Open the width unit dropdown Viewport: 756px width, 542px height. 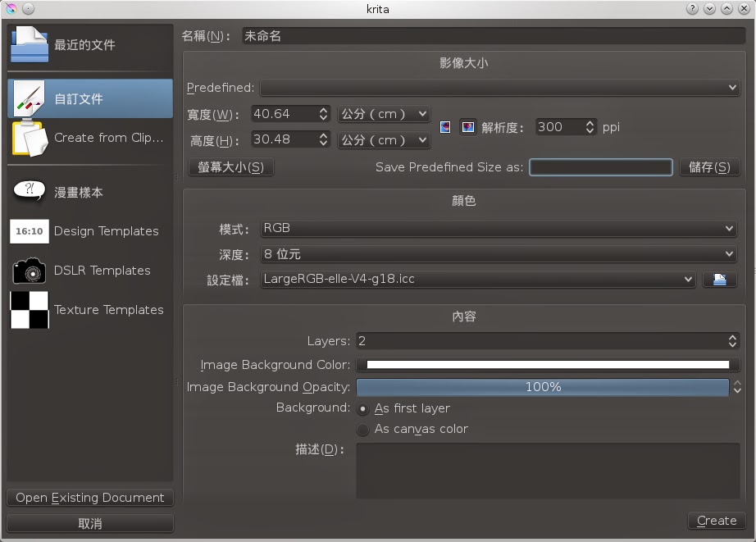384,114
